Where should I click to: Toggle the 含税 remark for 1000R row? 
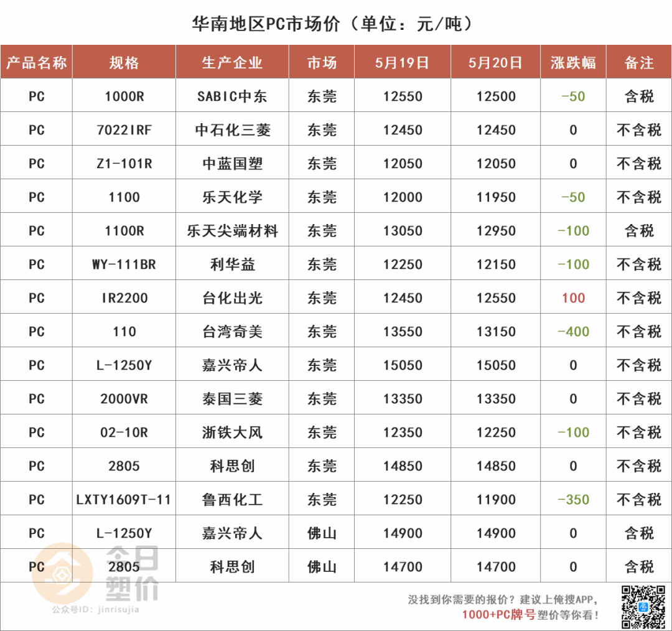pyautogui.click(x=638, y=96)
